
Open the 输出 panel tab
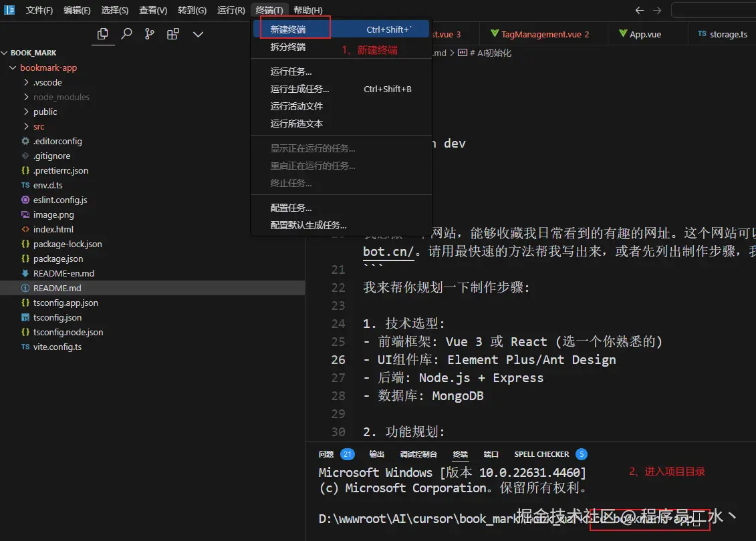pyautogui.click(x=376, y=454)
